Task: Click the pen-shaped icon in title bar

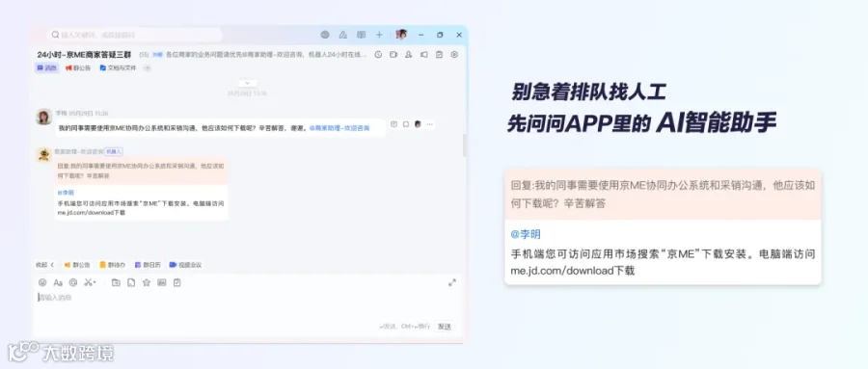Action: point(342,35)
